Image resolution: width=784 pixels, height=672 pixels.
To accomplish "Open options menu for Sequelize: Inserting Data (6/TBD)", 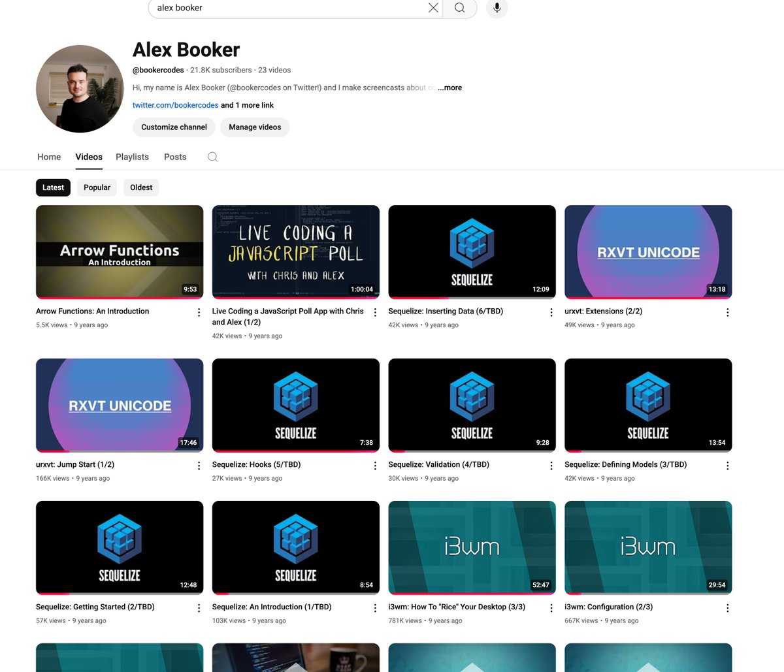I will pos(551,313).
